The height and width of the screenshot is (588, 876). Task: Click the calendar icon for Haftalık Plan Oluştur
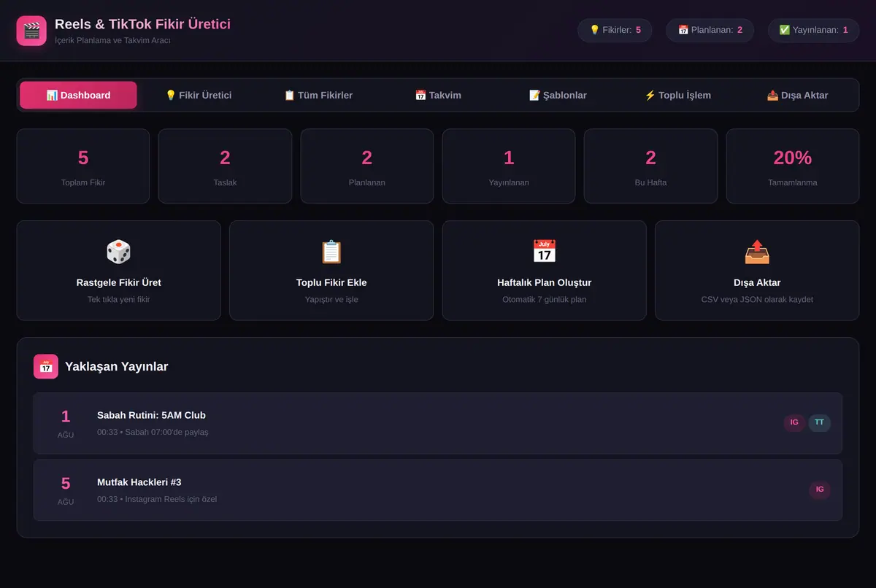[x=544, y=252]
